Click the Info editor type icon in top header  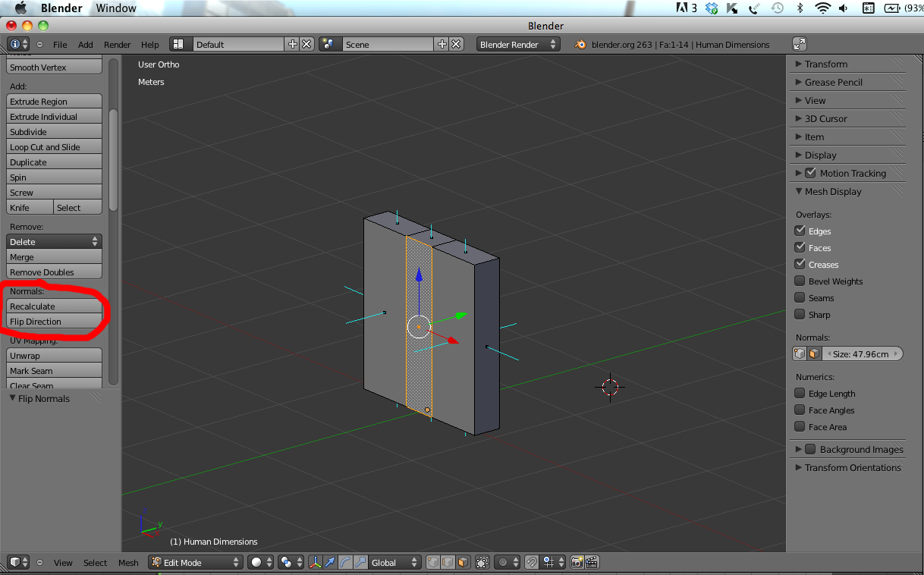(x=18, y=45)
